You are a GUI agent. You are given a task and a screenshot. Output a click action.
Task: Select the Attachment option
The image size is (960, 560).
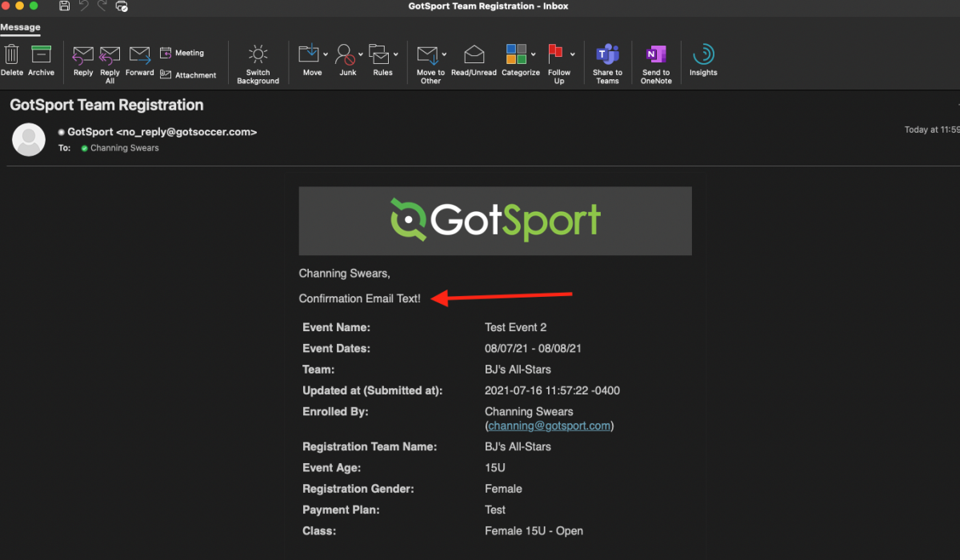pos(189,74)
